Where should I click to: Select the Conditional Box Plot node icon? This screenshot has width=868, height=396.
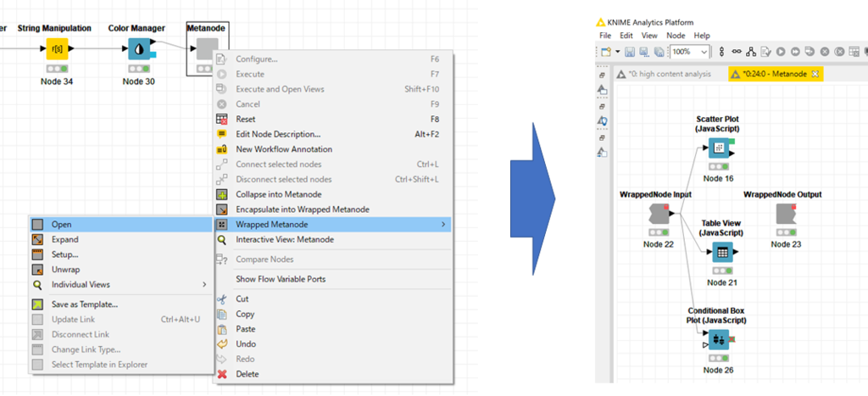(x=718, y=339)
